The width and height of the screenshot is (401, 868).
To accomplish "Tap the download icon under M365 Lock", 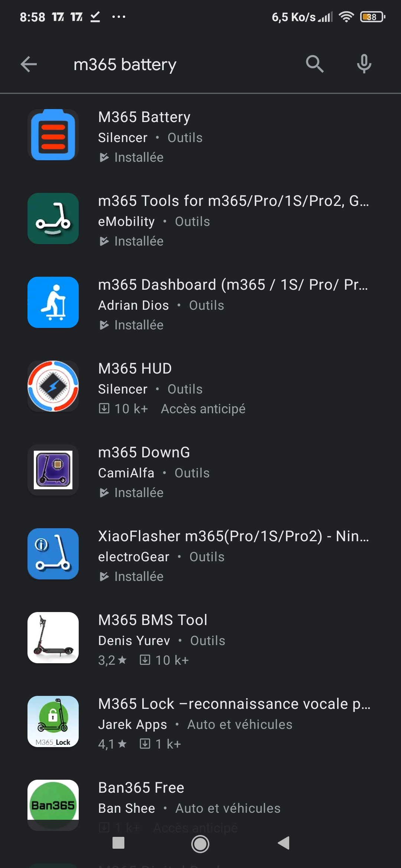I will [x=145, y=744].
